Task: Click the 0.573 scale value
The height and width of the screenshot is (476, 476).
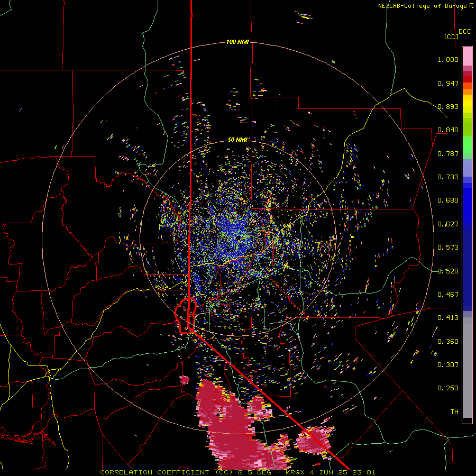Action: [x=448, y=248]
